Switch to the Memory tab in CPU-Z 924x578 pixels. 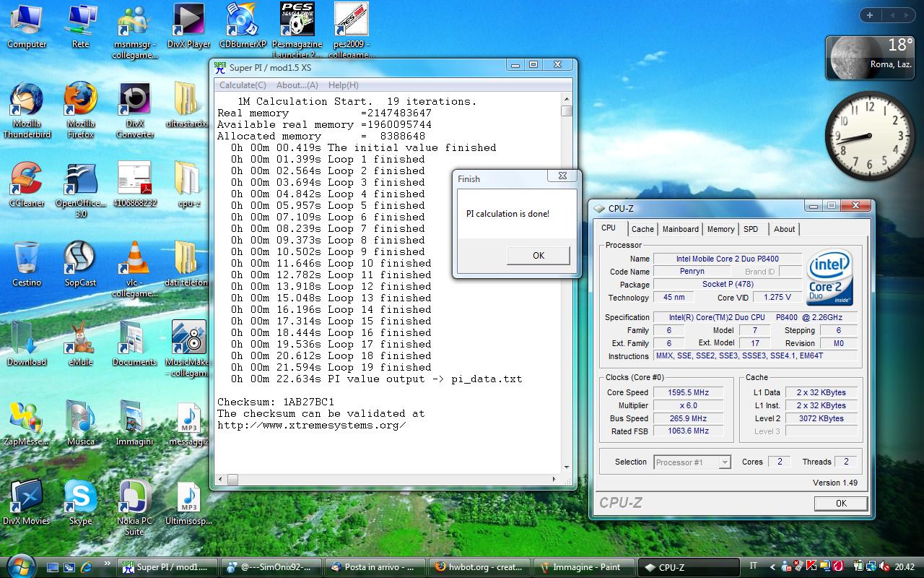pyautogui.click(x=720, y=229)
